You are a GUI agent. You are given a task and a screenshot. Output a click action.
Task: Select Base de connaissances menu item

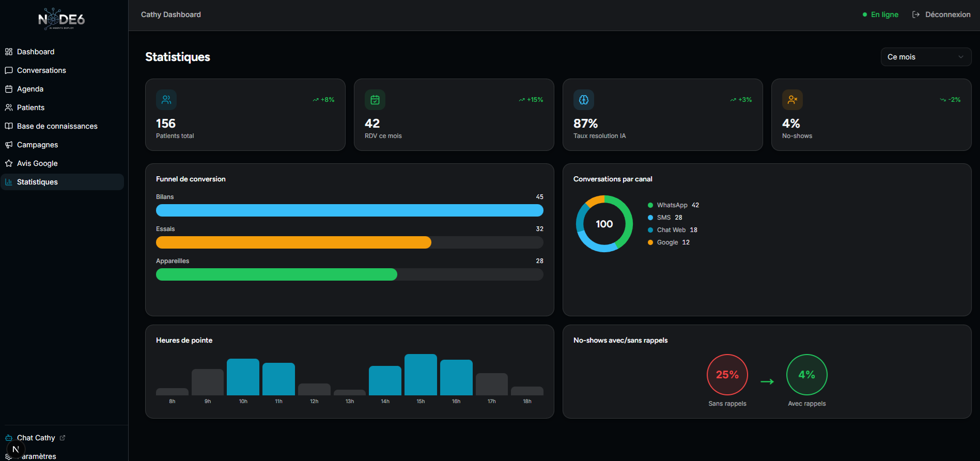57,126
